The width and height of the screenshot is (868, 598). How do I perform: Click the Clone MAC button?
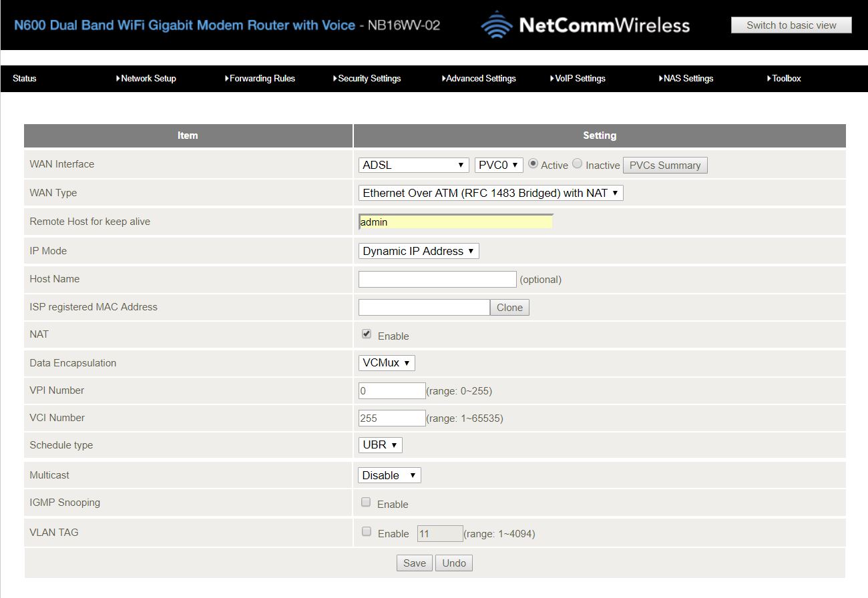click(509, 307)
